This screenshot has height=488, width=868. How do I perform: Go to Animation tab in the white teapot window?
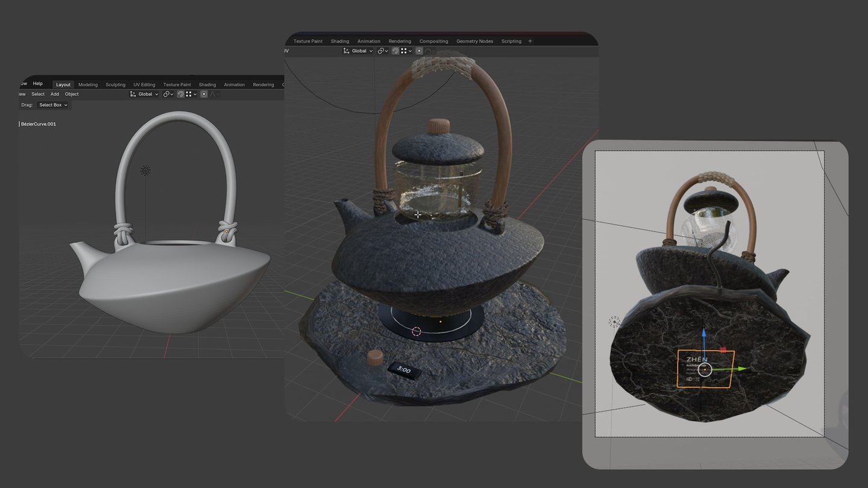pos(234,85)
